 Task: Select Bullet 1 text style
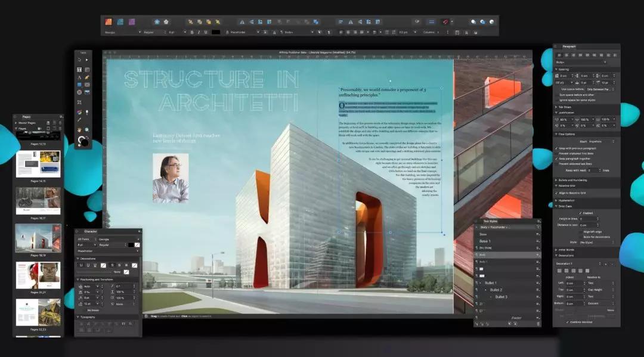(x=490, y=283)
